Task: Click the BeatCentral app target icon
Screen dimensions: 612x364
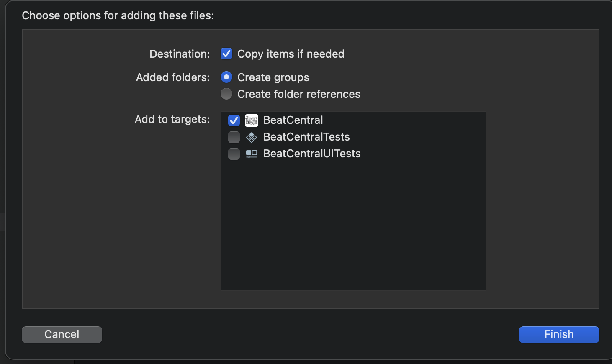Action: pyautogui.click(x=251, y=120)
